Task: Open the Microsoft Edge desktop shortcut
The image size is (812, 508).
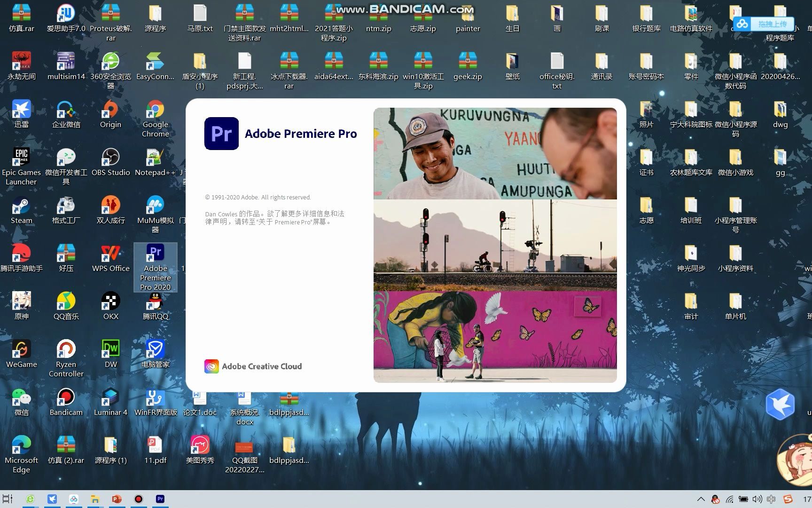Action: click(22, 454)
